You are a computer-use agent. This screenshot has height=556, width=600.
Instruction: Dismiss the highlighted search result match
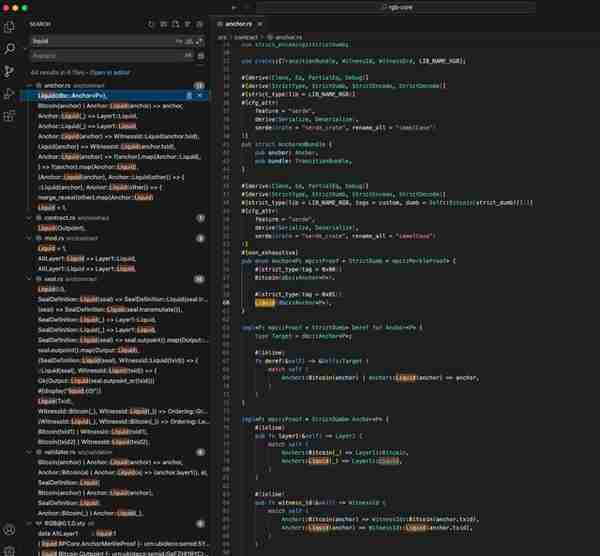click(x=200, y=96)
